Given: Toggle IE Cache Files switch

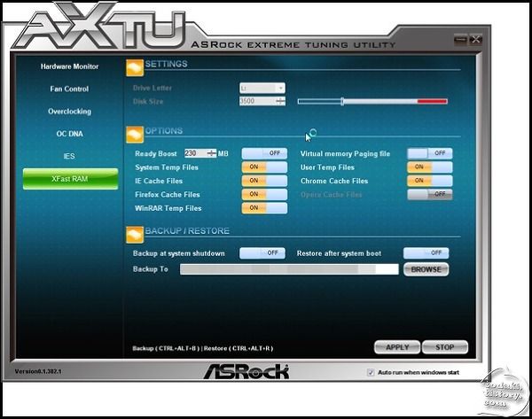Looking at the screenshot, I should (264, 181).
